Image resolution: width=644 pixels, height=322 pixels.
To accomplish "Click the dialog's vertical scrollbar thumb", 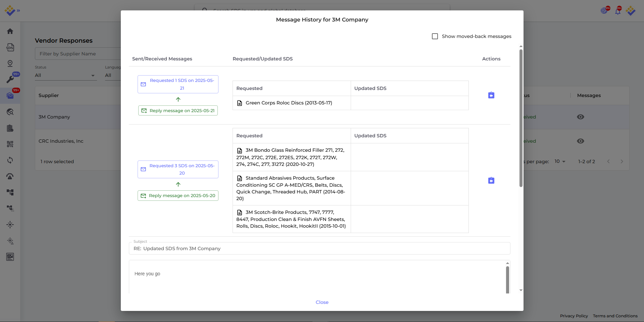I will pyautogui.click(x=521, y=118).
